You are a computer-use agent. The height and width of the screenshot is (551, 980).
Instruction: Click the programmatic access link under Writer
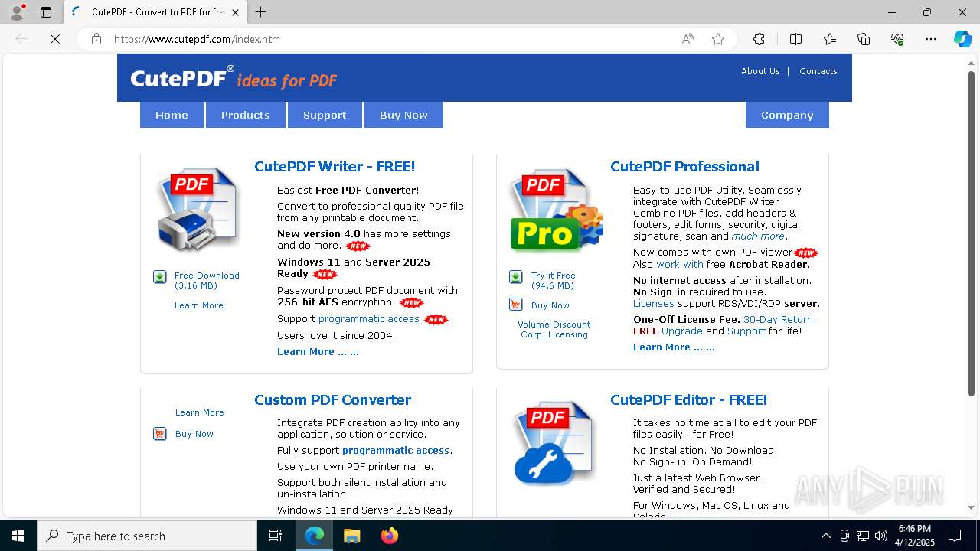coord(369,319)
